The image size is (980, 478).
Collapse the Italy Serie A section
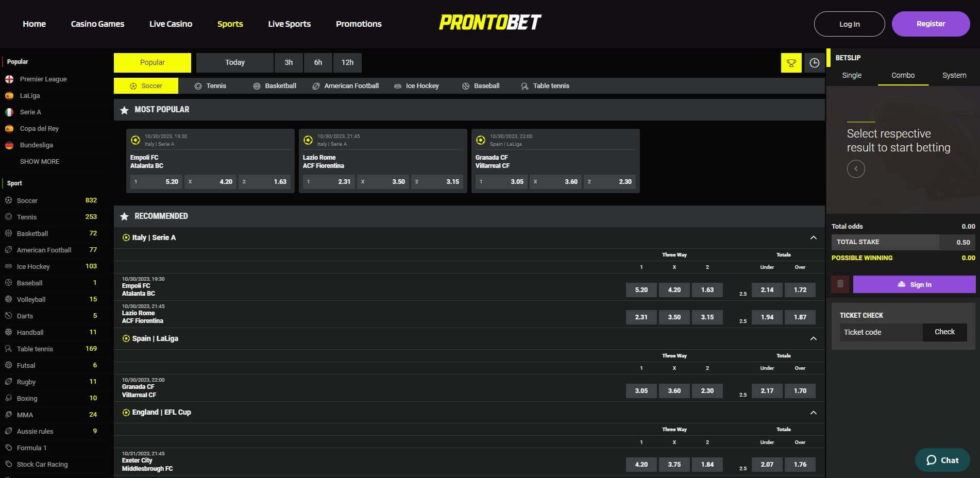[813, 237]
